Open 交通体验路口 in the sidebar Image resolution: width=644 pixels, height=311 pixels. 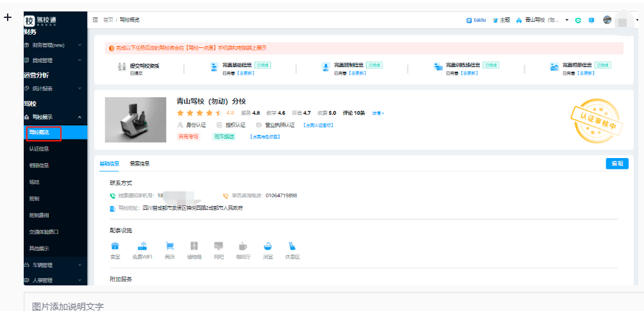44,232
